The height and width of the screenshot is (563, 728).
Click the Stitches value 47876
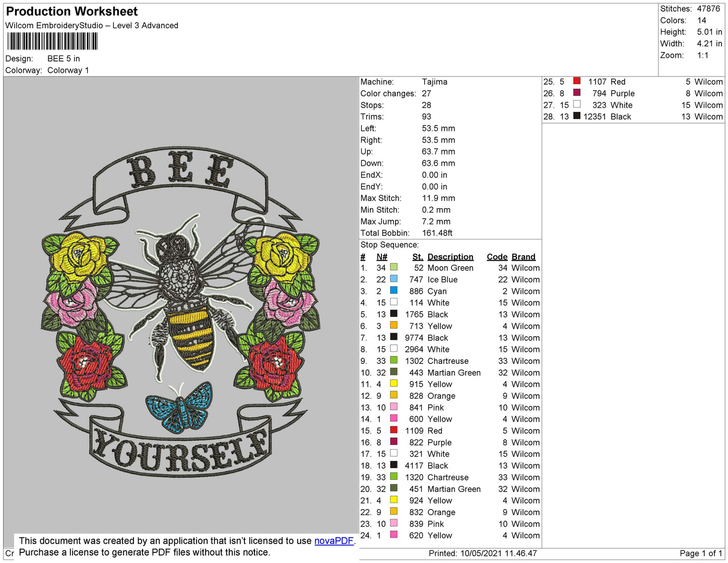708,9
